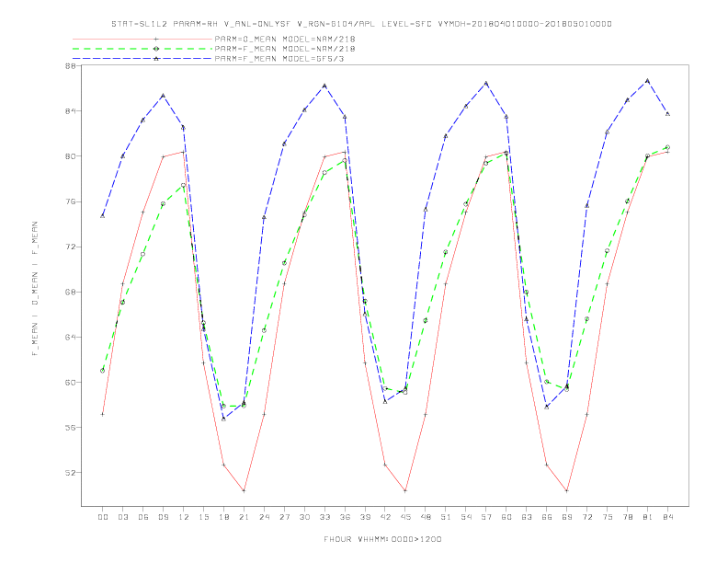Click the green NAM circle marker at hour 84
This screenshot has width=728, height=563.
tap(667, 147)
